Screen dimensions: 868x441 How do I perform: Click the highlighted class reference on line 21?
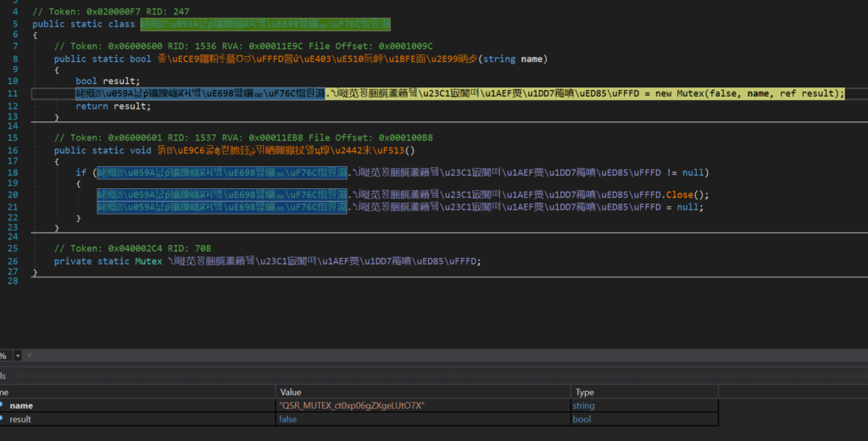[x=223, y=207]
